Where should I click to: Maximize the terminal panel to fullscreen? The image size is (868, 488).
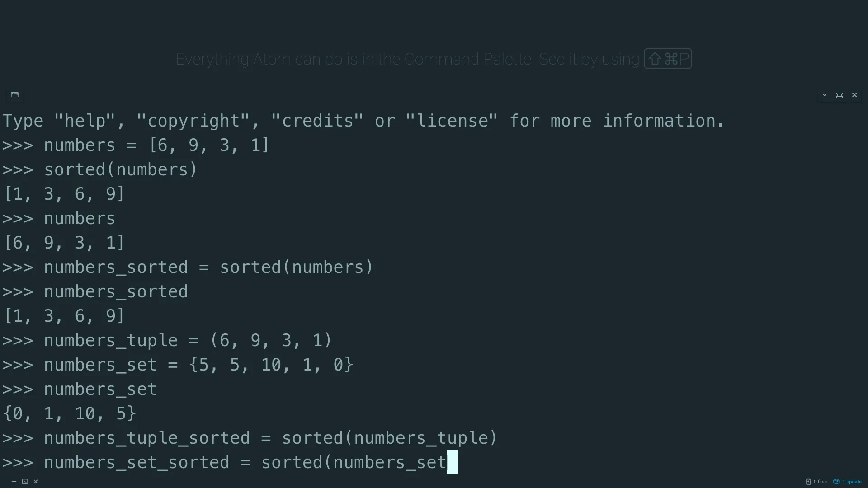(840, 95)
